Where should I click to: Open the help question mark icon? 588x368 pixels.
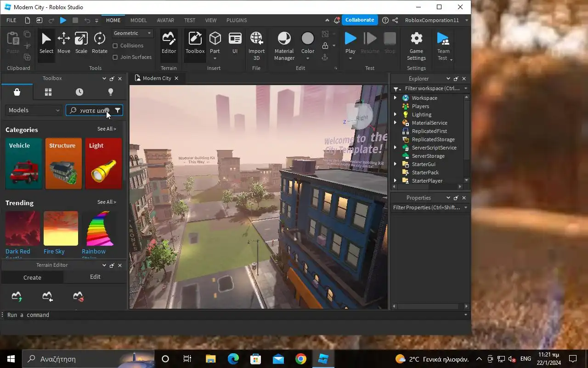[385, 20]
